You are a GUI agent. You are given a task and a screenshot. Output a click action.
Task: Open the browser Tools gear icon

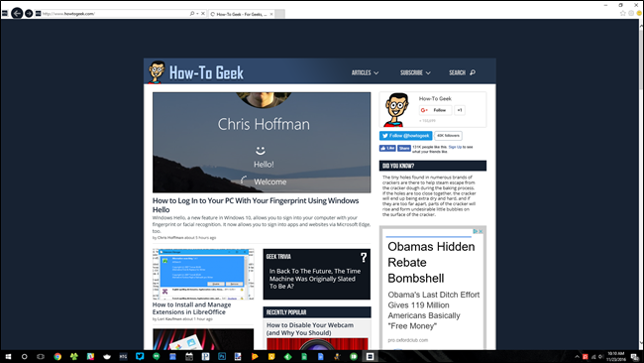pyautogui.click(x=631, y=13)
